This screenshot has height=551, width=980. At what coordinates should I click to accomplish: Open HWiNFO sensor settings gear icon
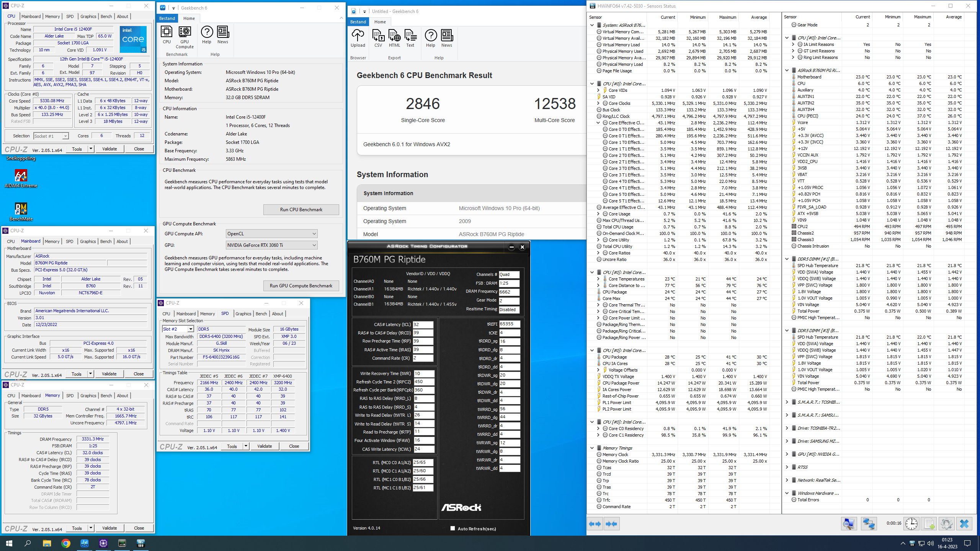point(947,524)
